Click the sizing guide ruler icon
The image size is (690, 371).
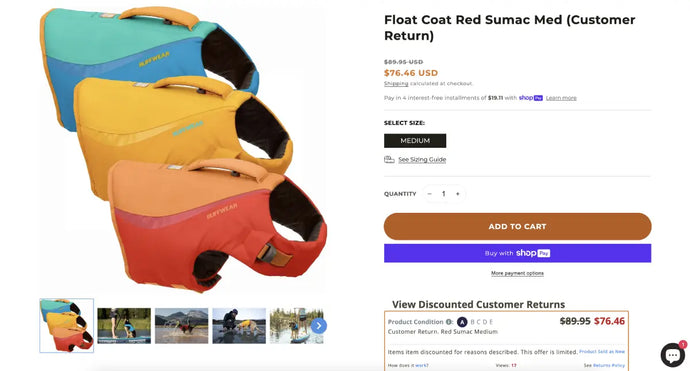pyautogui.click(x=389, y=159)
